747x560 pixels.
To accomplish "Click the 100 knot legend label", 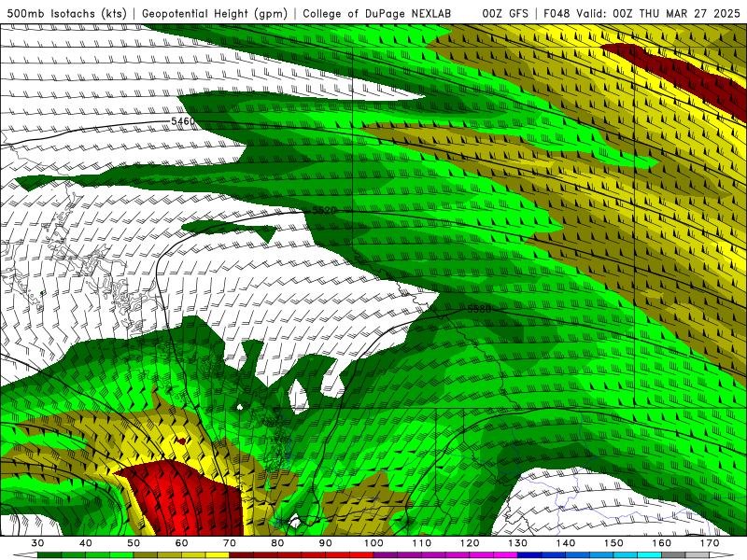I will [374, 543].
